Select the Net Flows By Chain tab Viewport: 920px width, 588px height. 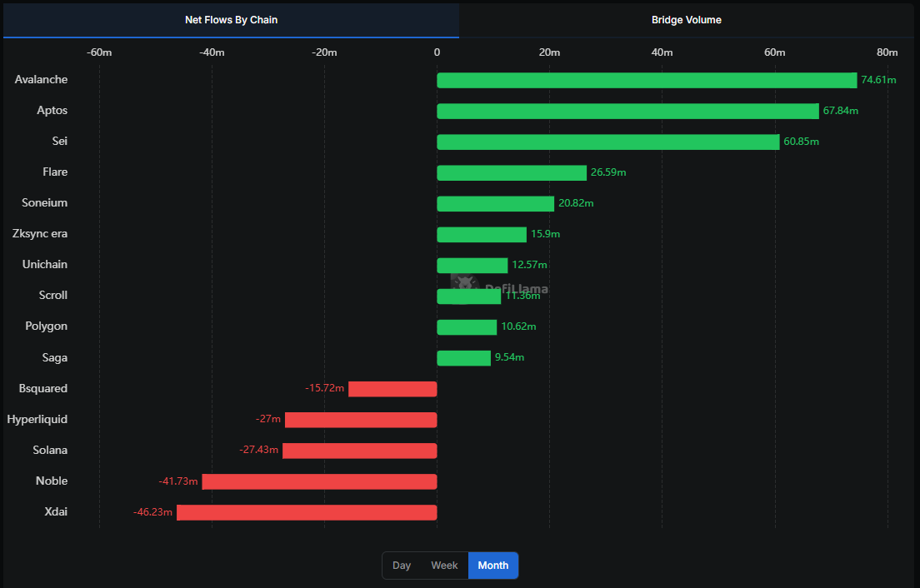tap(231, 20)
